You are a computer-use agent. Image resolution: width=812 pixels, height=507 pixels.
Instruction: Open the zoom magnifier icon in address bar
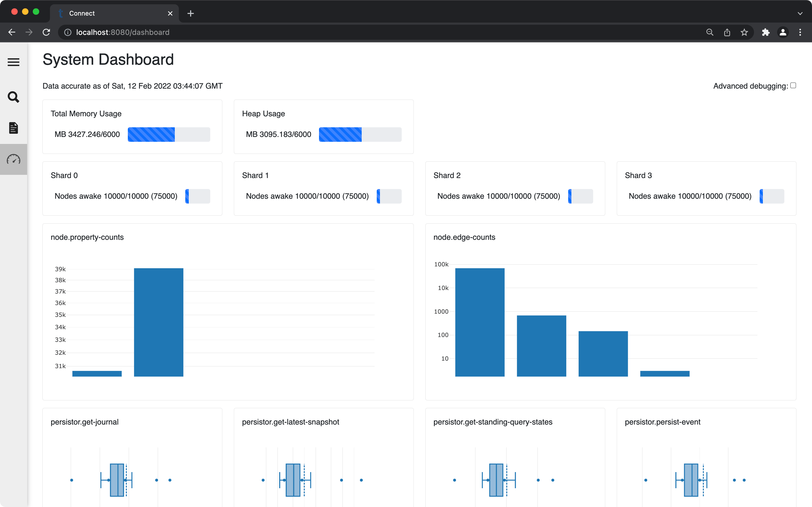coord(709,32)
